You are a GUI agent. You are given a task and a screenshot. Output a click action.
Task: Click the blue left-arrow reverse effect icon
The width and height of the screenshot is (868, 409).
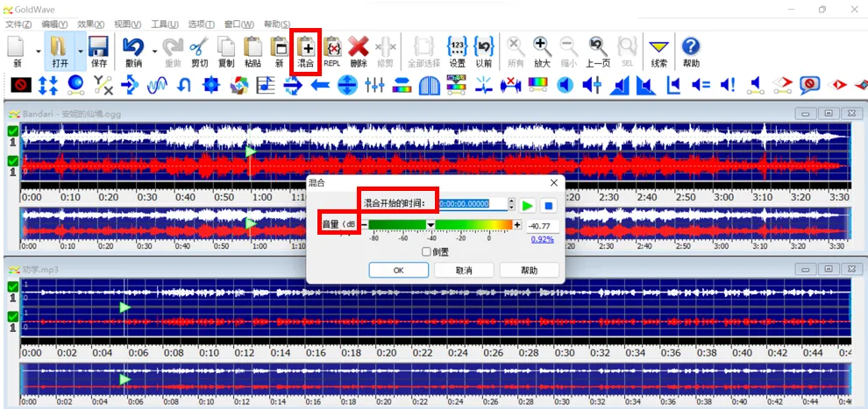click(x=320, y=85)
